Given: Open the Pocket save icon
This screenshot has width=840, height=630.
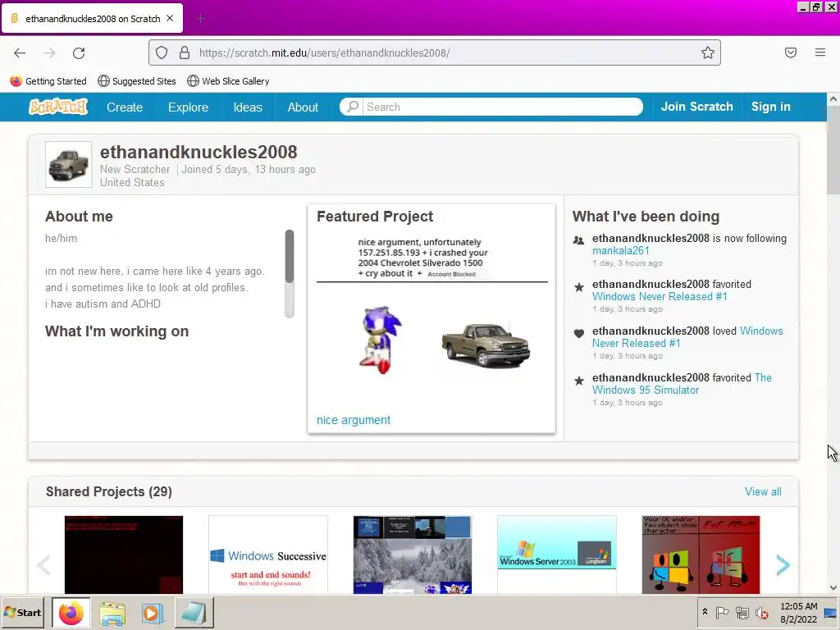Looking at the screenshot, I should [x=791, y=52].
